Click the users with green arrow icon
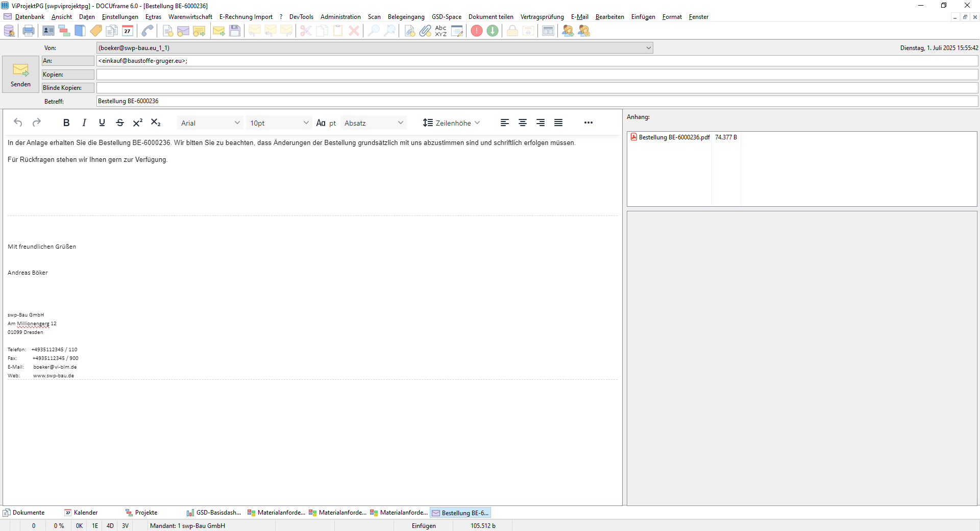The height and width of the screenshot is (531, 980). click(x=568, y=31)
